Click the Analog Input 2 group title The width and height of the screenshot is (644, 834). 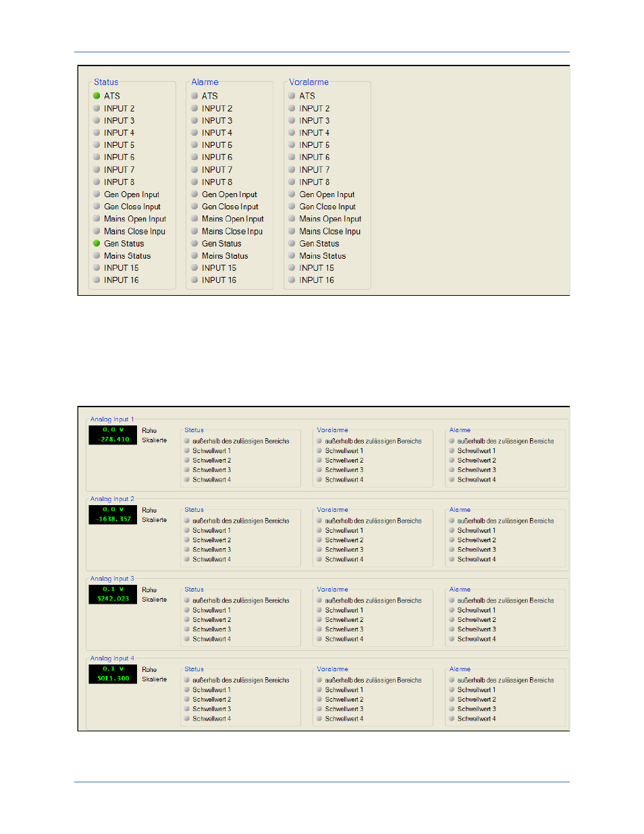(112, 499)
